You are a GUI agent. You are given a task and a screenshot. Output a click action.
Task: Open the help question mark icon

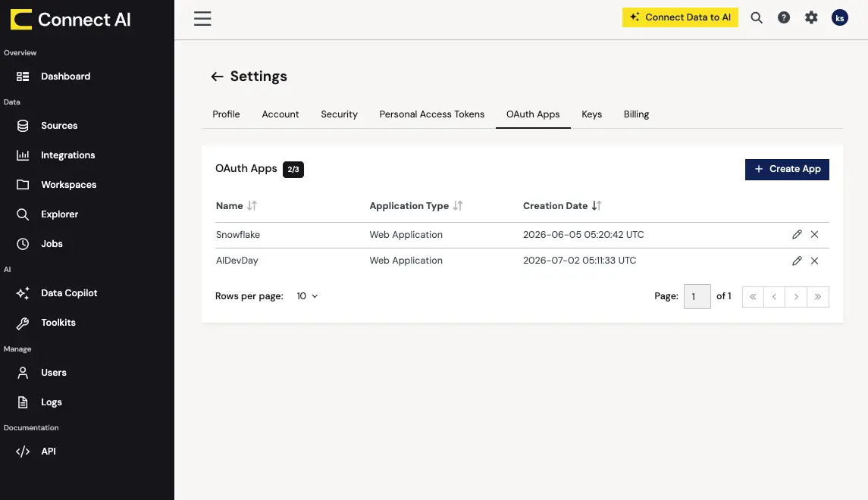[784, 17]
